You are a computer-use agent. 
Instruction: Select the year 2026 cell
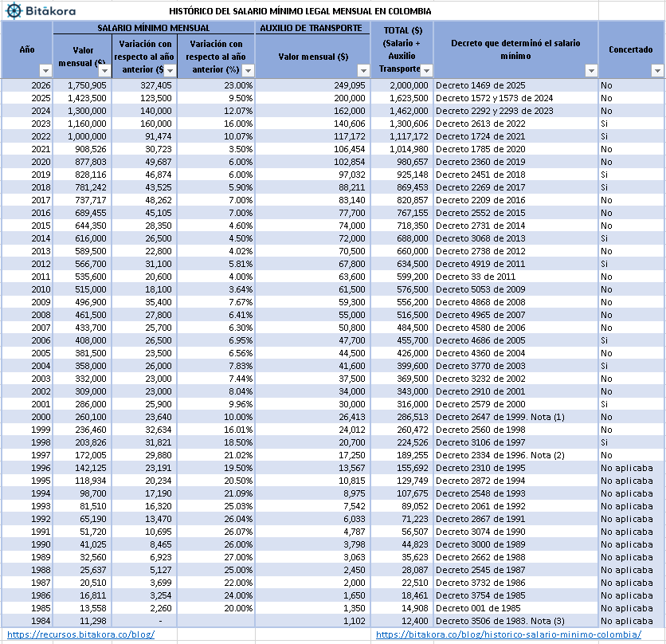(x=26, y=85)
